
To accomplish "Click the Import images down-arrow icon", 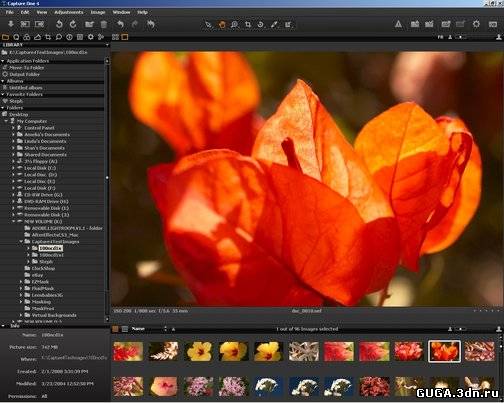I will pos(11,24).
